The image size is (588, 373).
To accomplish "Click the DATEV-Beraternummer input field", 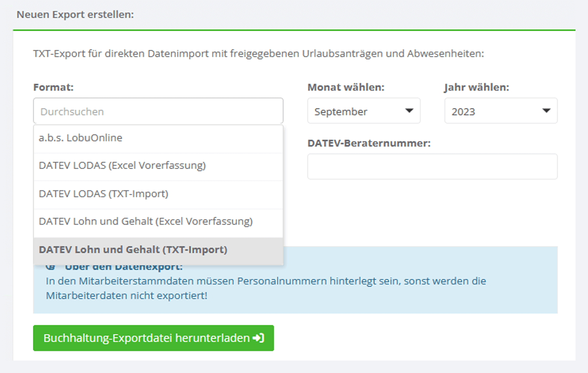I will (432, 167).
